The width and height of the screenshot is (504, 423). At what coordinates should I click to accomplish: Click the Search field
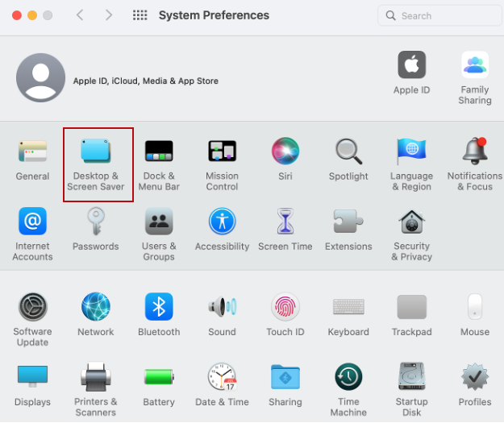tap(439, 15)
